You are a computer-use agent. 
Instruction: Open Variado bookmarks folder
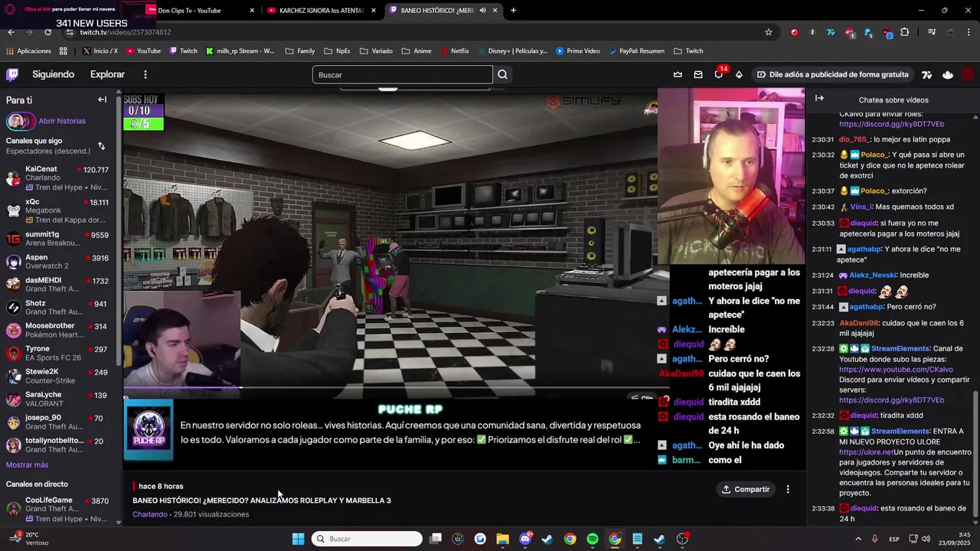[x=376, y=51]
